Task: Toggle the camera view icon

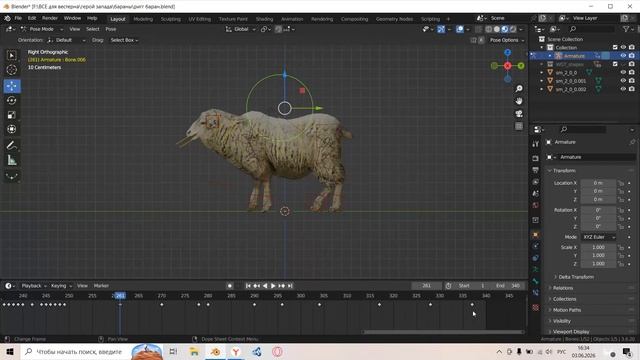Action: [x=519, y=113]
